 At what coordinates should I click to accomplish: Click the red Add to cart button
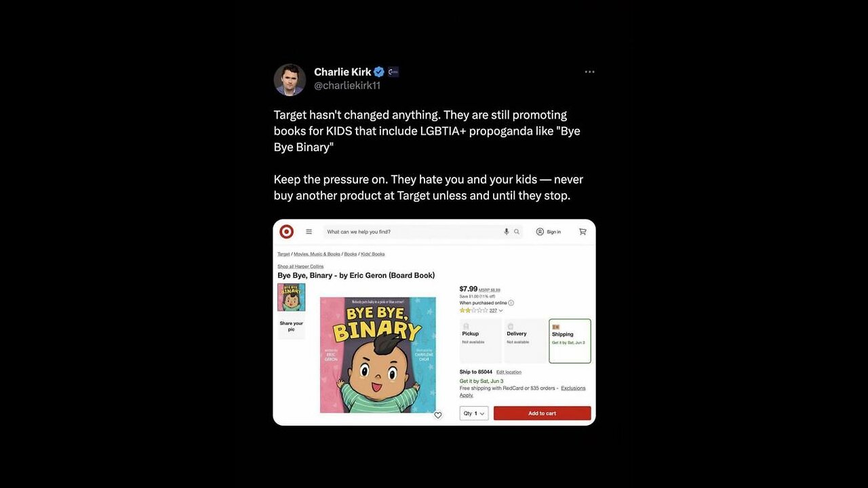[x=542, y=413]
